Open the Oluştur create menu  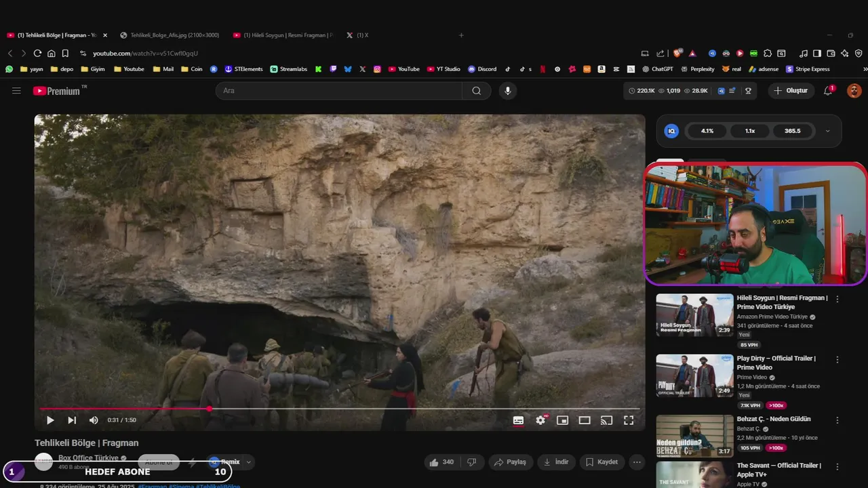click(x=791, y=90)
